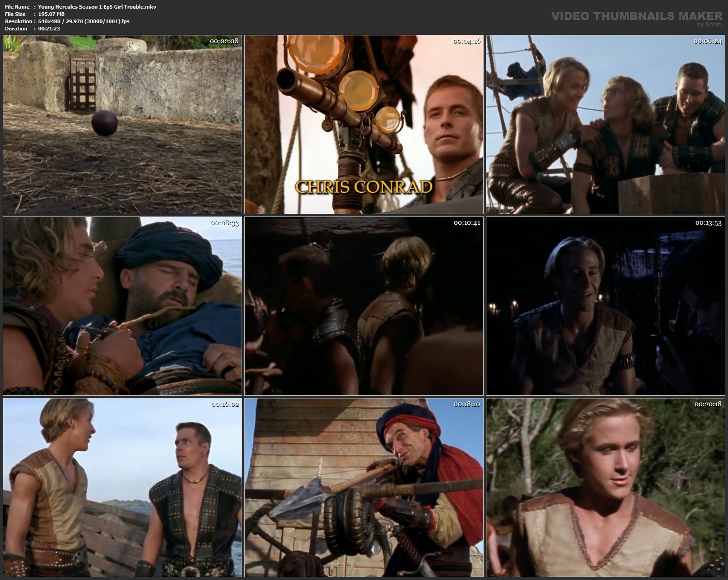This screenshot has width=728, height=580.
Task: Click the '00:02:08' timestamp
Action: 224,41
